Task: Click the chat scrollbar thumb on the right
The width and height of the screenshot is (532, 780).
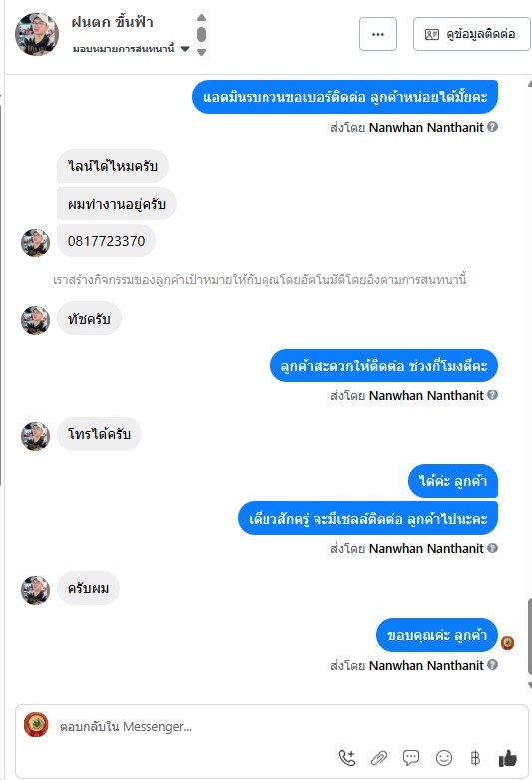Action: pos(530,637)
